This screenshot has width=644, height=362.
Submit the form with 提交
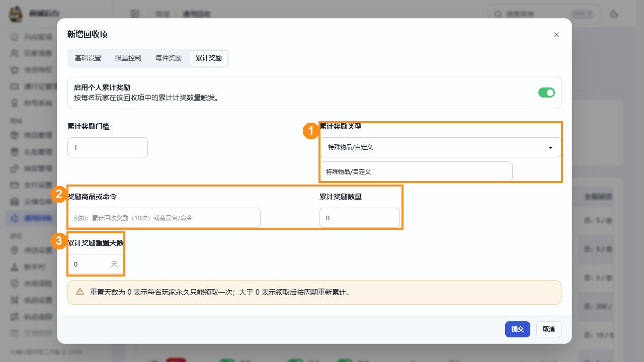pyautogui.click(x=518, y=329)
